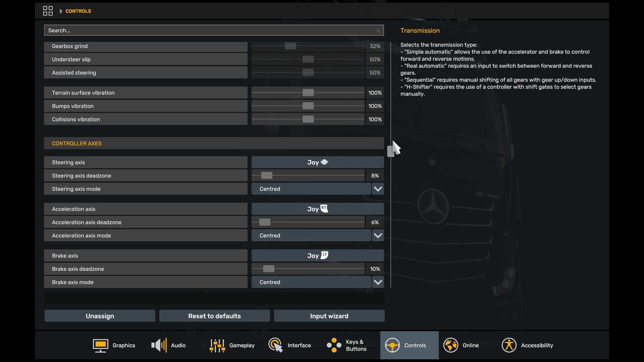Screen dimensions: 644x362
Task: Expand Brake axis mode dropdown
Action: point(378,282)
